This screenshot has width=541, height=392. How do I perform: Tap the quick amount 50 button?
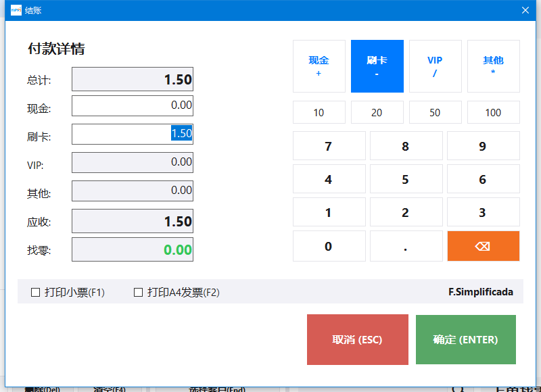pos(435,112)
